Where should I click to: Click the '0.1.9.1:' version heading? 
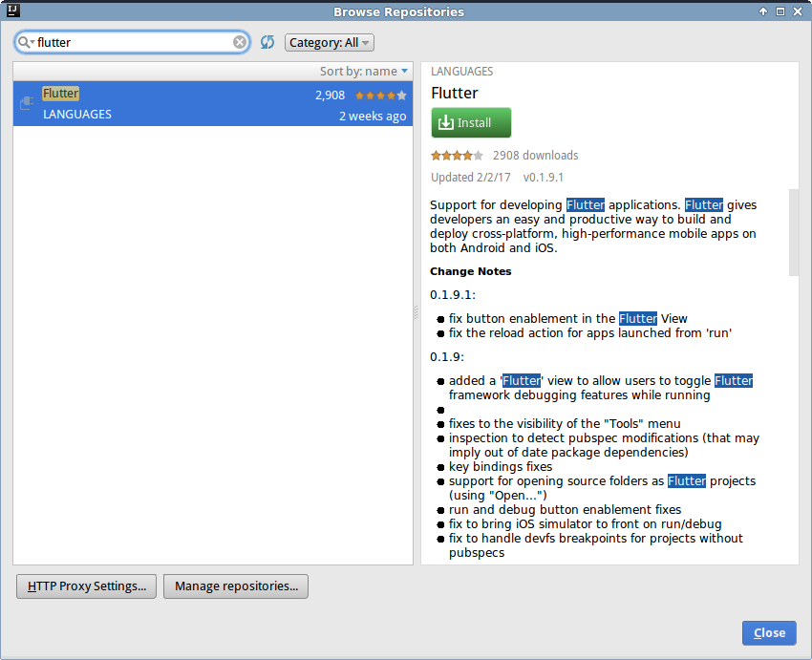[453, 294]
